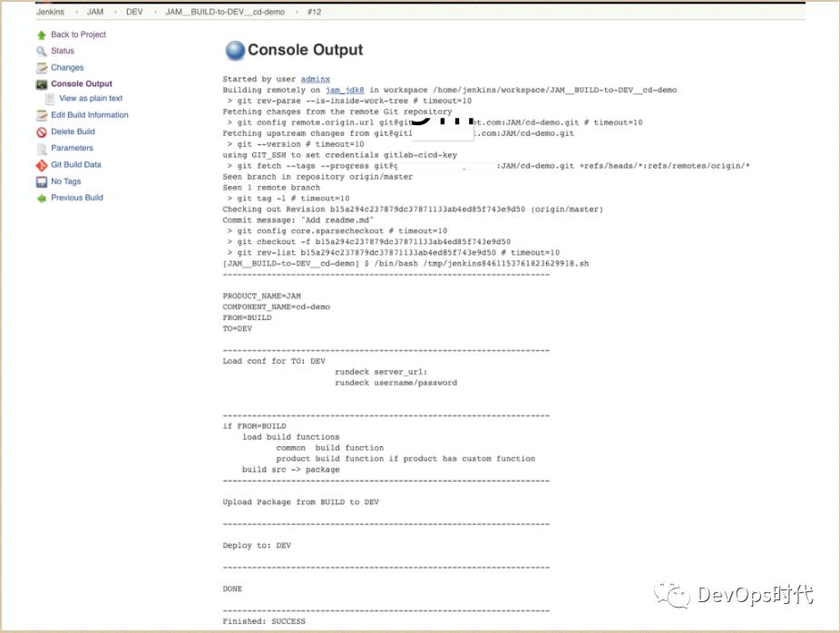Click the 'Seen branch in repository origin/master' line
The image size is (840, 633).
(317, 177)
